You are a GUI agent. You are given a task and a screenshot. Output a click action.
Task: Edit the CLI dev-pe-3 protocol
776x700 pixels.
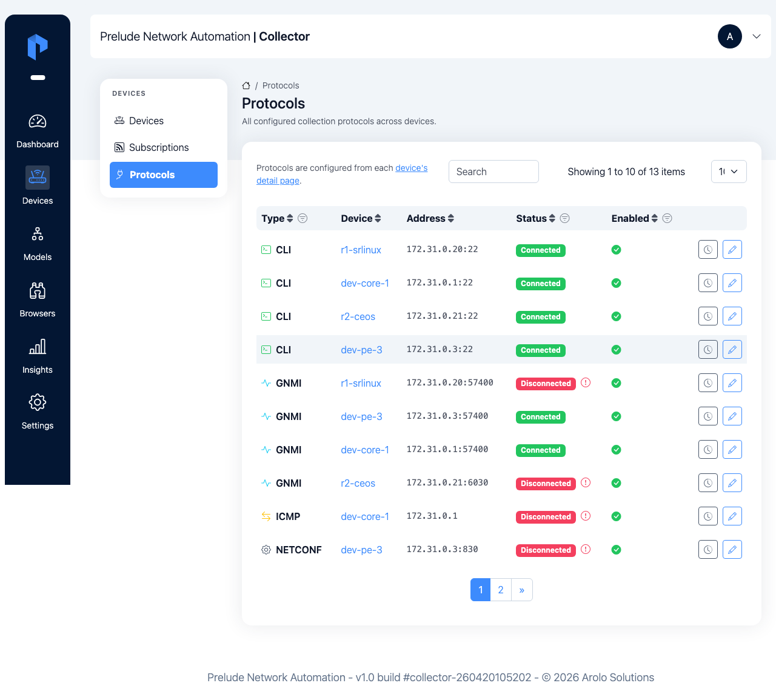pos(732,350)
